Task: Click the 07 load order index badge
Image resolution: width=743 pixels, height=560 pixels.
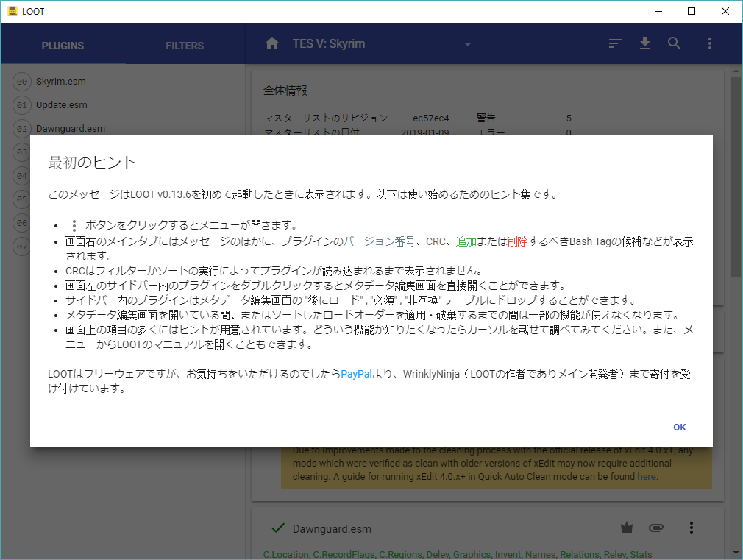Action: pyautogui.click(x=22, y=247)
